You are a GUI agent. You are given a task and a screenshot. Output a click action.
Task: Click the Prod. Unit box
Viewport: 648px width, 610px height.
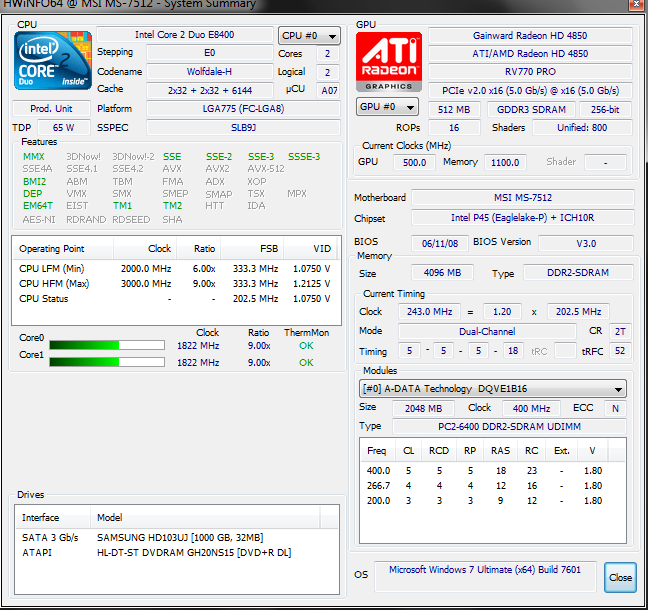pos(51,109)
